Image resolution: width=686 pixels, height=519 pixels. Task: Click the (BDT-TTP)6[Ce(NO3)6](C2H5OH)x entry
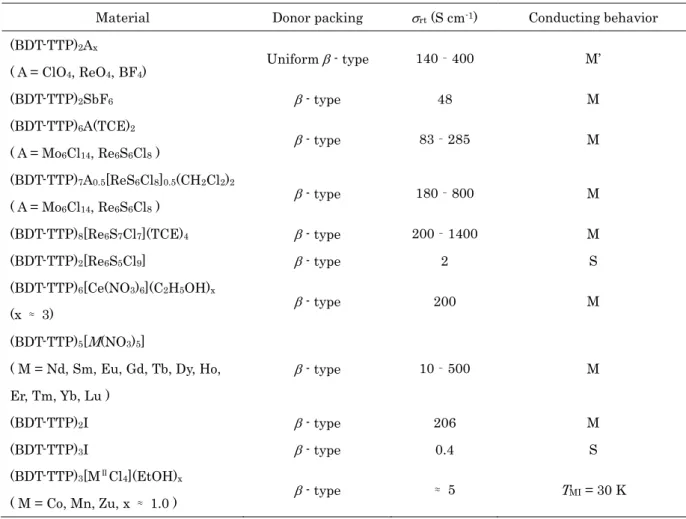(x=112, y=288)
